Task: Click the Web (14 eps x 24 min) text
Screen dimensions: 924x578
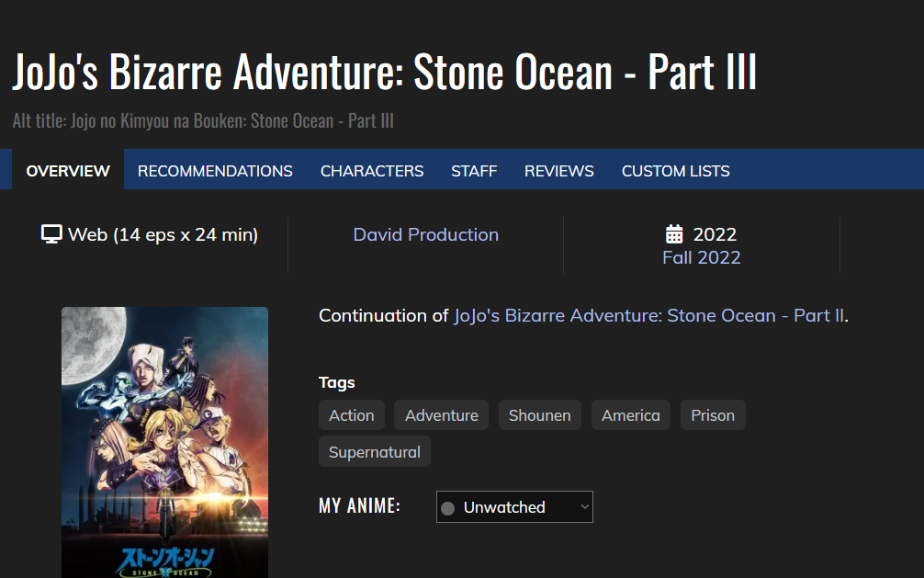Action: coord(163,234)
